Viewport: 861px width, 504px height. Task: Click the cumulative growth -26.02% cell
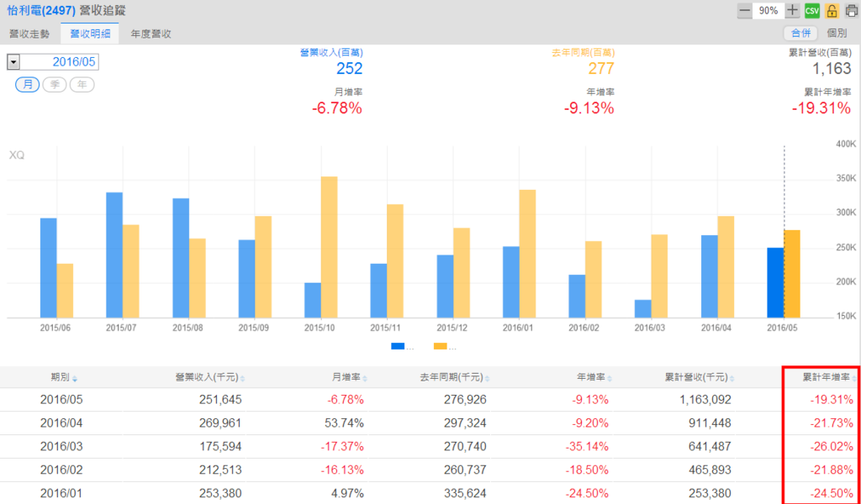coord(832,447)
